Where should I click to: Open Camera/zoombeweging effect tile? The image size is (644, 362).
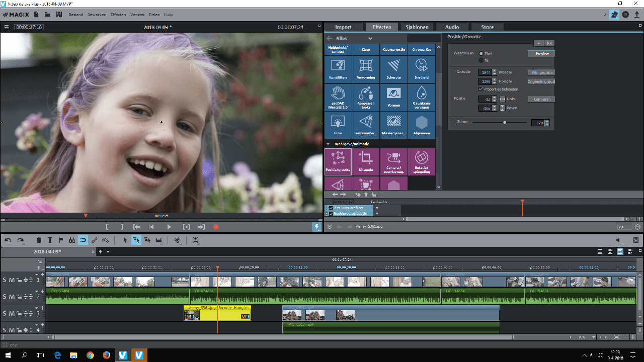(x=393, y=161)
